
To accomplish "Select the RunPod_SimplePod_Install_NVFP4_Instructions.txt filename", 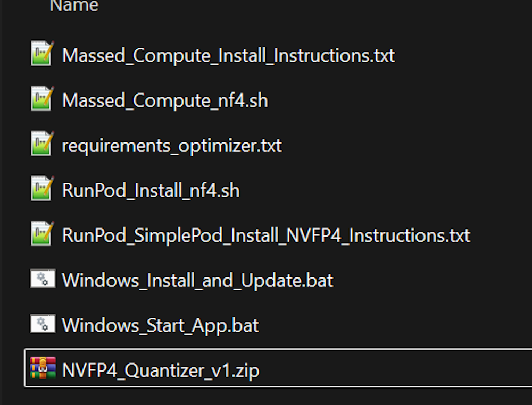I will pos(266,235).
